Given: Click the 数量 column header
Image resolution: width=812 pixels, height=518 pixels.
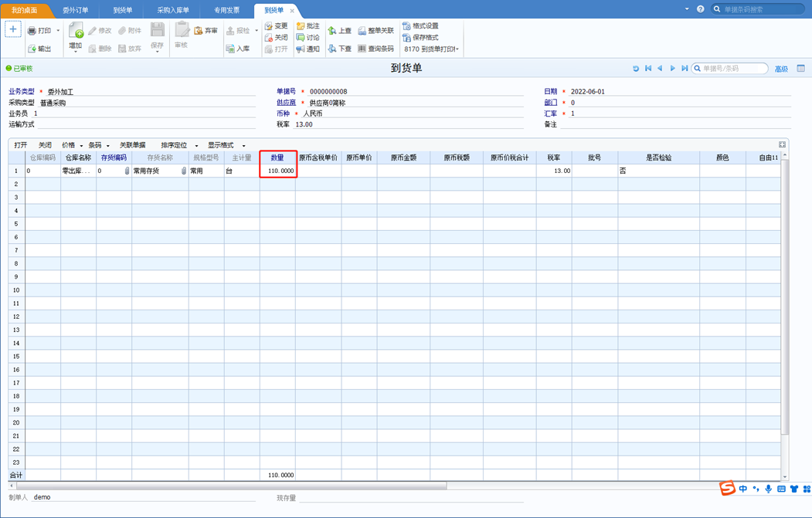Looking at the screenshot, I should pos(277,157).
